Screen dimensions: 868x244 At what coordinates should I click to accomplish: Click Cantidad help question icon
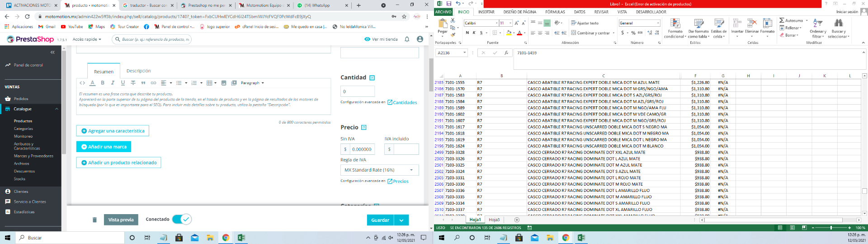(372, 78)
